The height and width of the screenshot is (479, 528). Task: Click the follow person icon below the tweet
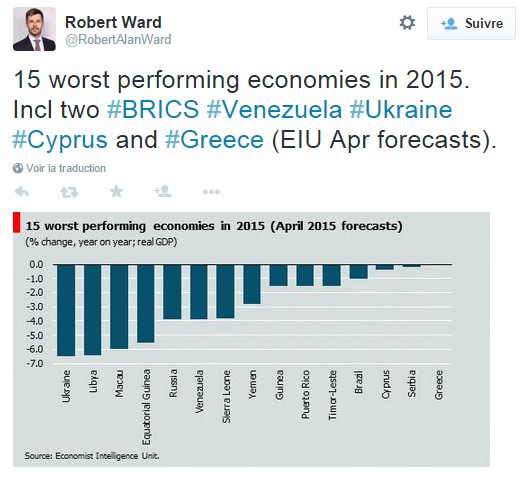point(163,191)
